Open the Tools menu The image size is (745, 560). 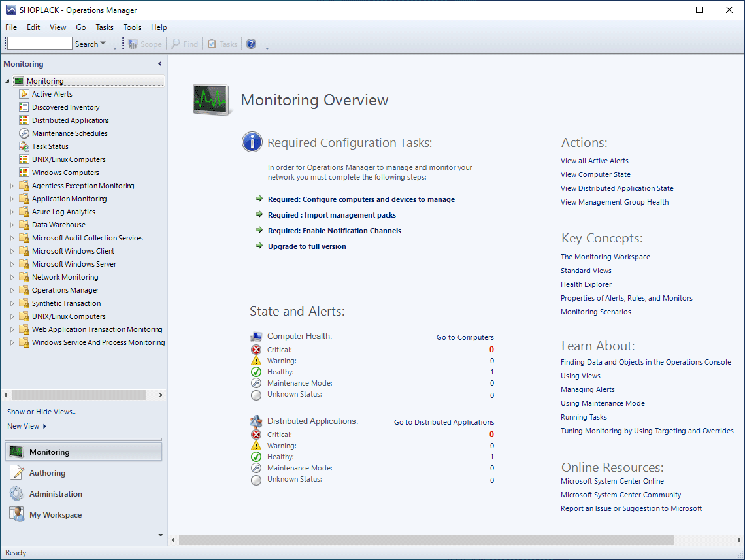point(132,27)
